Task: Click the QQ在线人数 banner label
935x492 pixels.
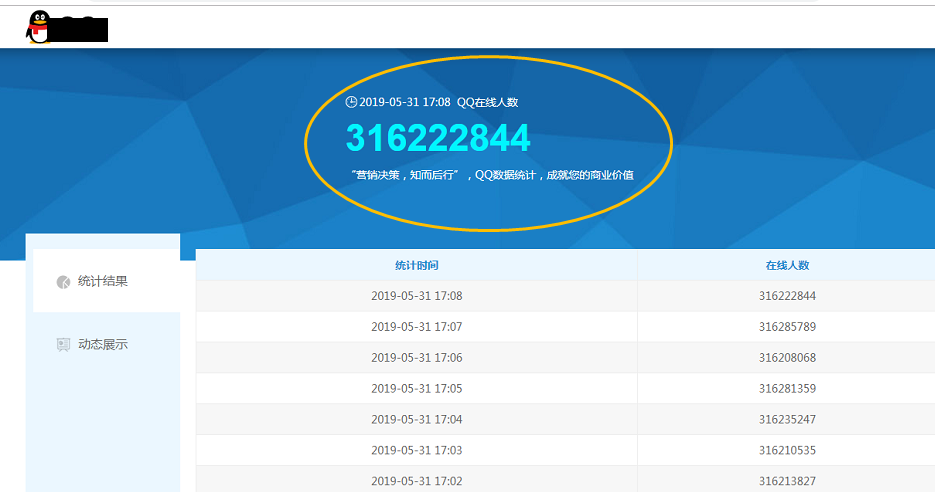Action: (x=487, y=103)
